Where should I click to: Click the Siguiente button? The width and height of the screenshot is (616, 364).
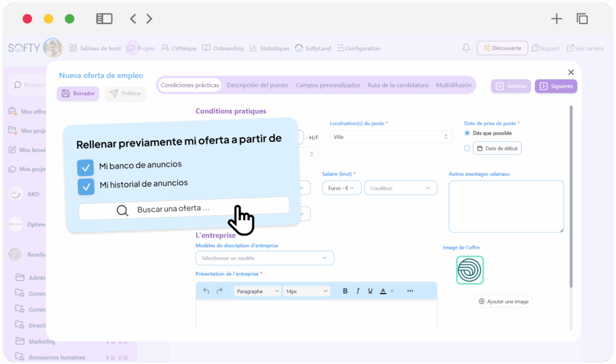556,86
